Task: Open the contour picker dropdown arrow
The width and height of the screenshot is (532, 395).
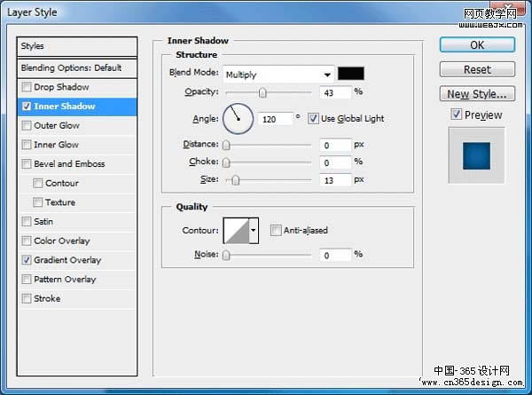Action: tap(254, 230)
